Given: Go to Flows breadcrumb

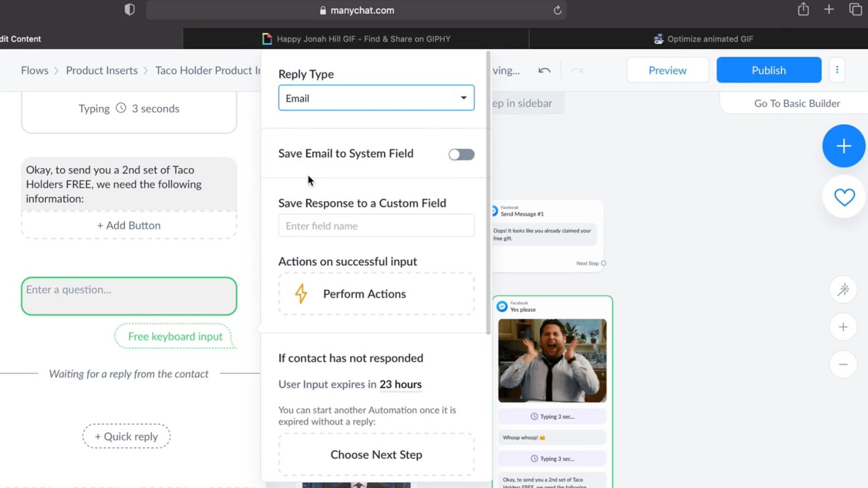Looking at the screenshot, I should (x=35, y=70).
